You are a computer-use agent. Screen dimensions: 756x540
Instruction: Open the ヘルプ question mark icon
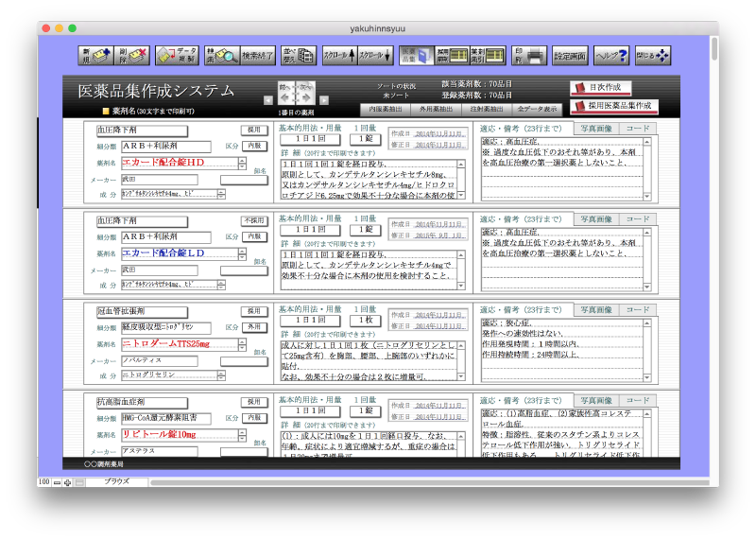[611, 56]
